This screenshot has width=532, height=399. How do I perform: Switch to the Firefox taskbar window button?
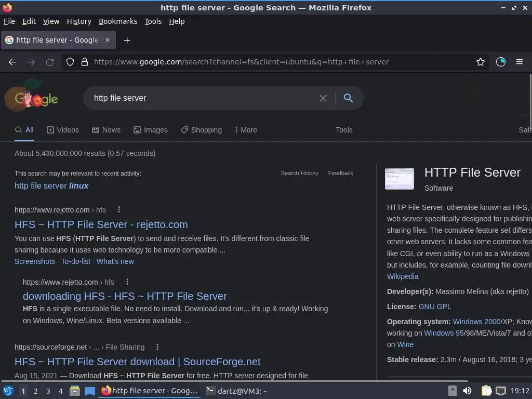[x=149, y=391]
